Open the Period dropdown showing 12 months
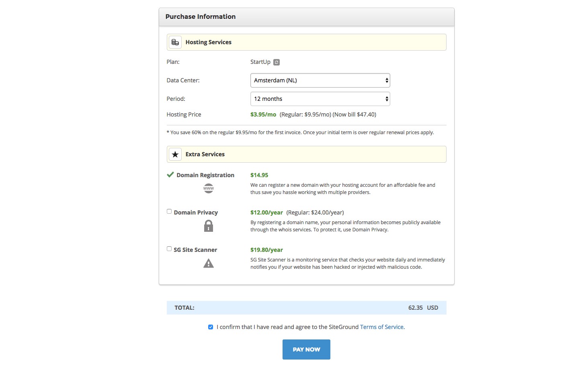This screenshot has height=374, width=588. tap(320, 99)
